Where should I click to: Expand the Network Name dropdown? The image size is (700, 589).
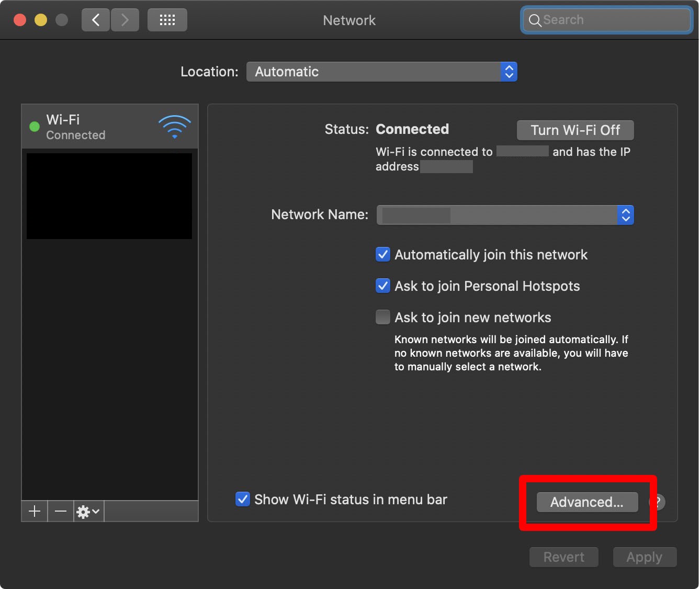[x=505, y=215]
